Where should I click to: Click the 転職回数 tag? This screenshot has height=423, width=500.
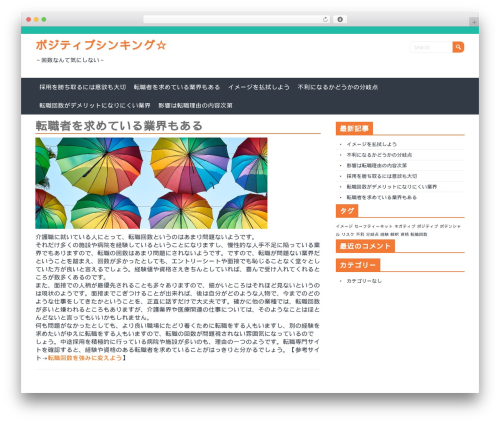(419, 234)
